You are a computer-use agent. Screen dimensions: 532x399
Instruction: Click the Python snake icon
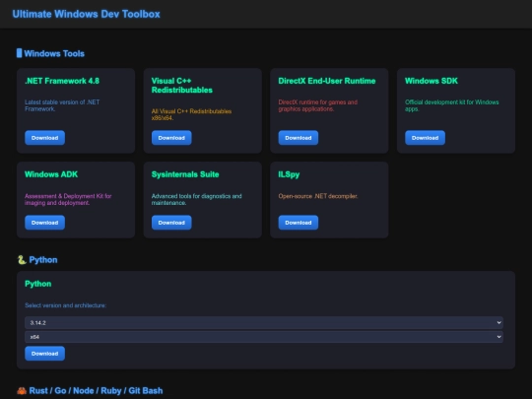click(x=22, y=260)
